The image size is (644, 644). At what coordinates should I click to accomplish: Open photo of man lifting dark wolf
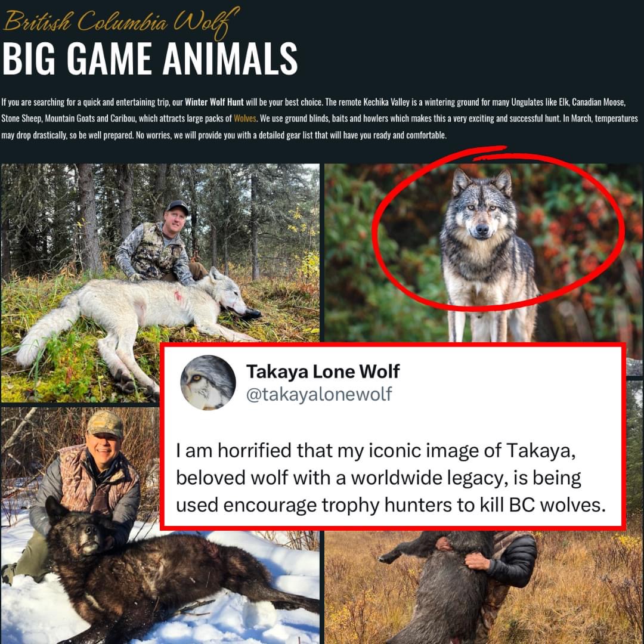[x=484, y=587]
